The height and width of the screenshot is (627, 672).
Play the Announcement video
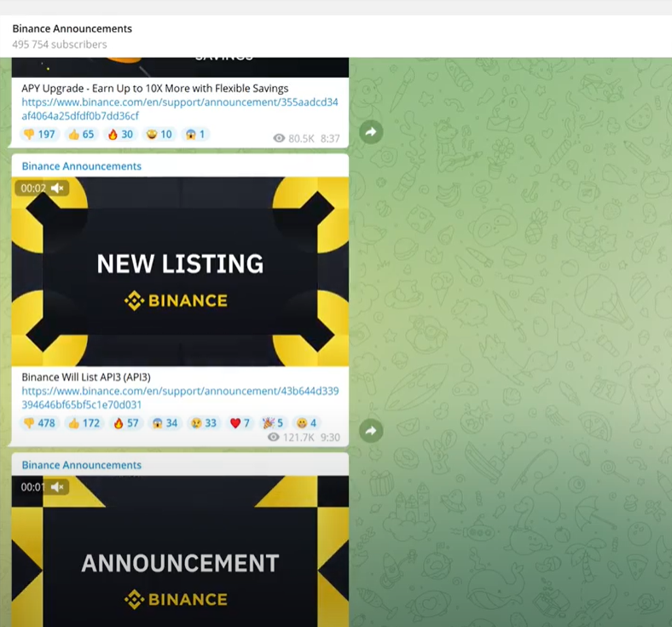coord(180,552)
